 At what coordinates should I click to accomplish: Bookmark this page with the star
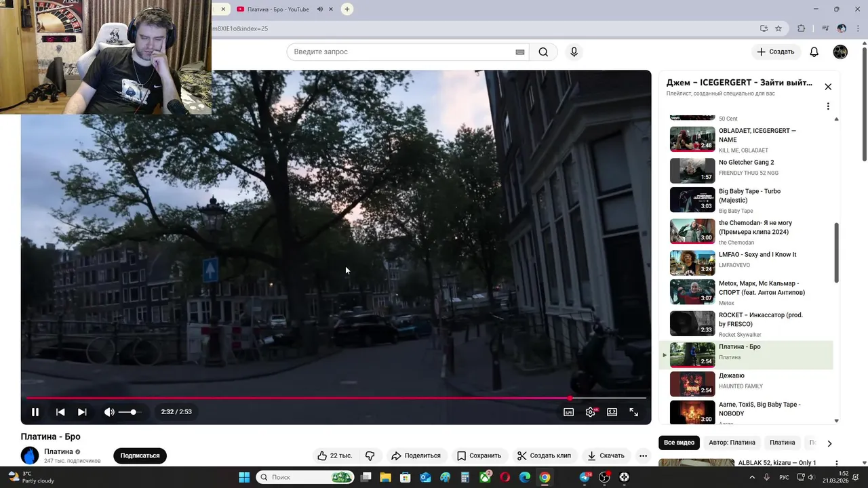(778, 28)
